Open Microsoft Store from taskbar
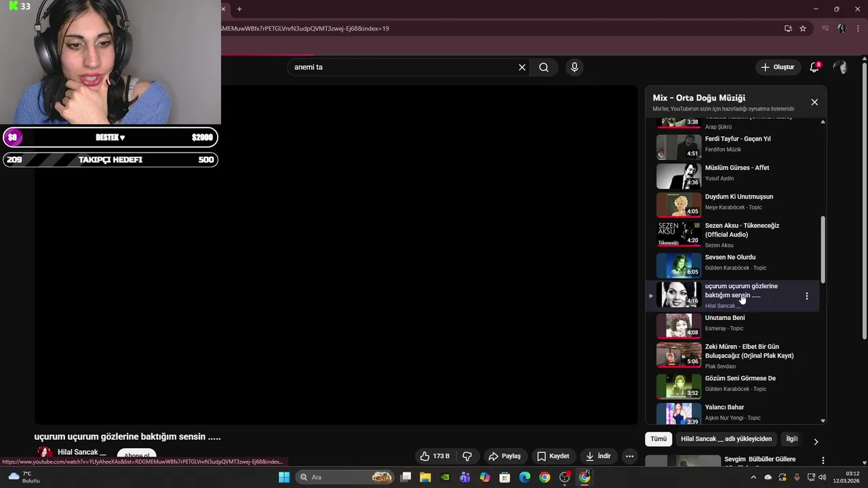Image resolution: width=868 pixels, height=488 pixels. 505,477
